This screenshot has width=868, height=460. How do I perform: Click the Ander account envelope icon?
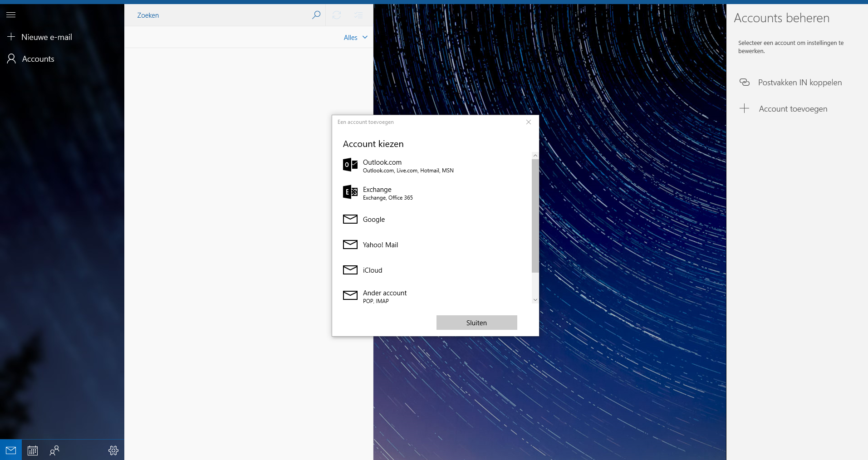click(x=350, y=295)
